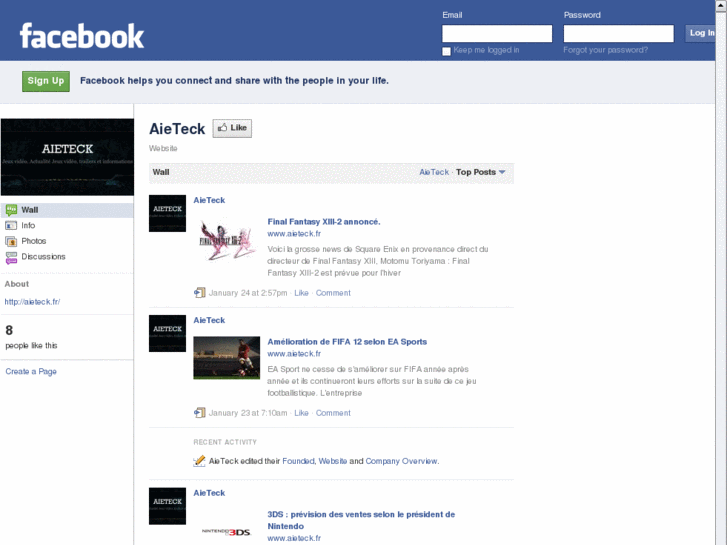This screenshot has width=727, height=545.
Task: Like the January 24 post
Action: [x=301, y=293]
